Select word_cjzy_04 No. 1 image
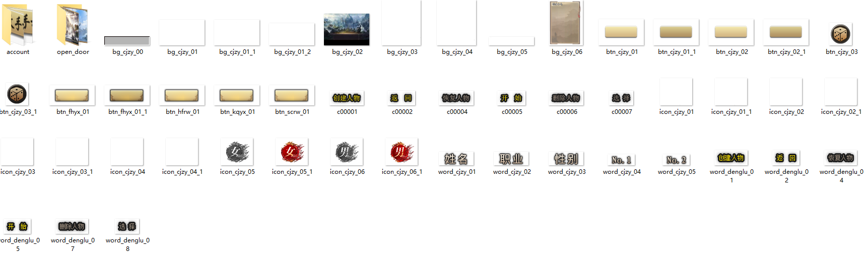Viewport: 868px width, 255px height. tap(621, 160)
